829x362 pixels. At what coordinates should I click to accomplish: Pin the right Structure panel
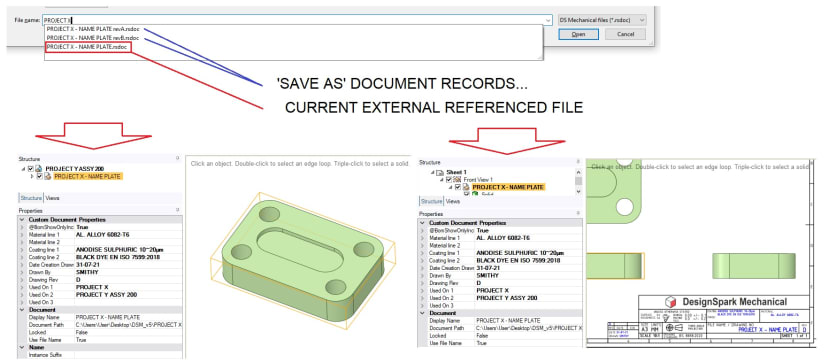(578, 162)
